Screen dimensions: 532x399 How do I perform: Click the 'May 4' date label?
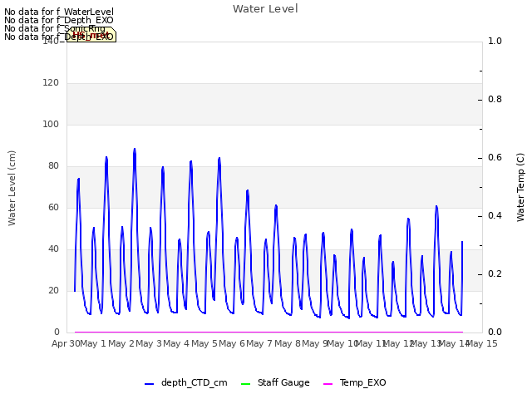pyautogui.click(x=177, y=343)
